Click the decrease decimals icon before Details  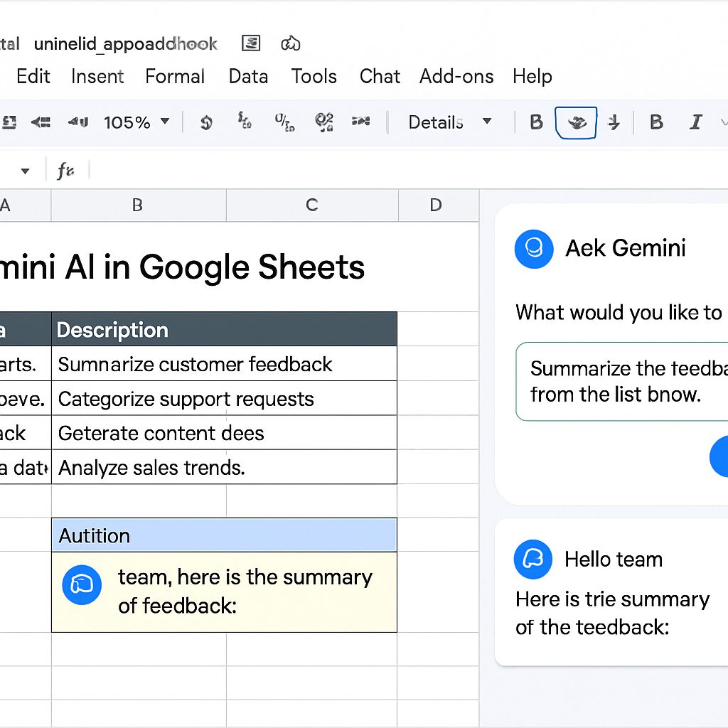(360, 121)
